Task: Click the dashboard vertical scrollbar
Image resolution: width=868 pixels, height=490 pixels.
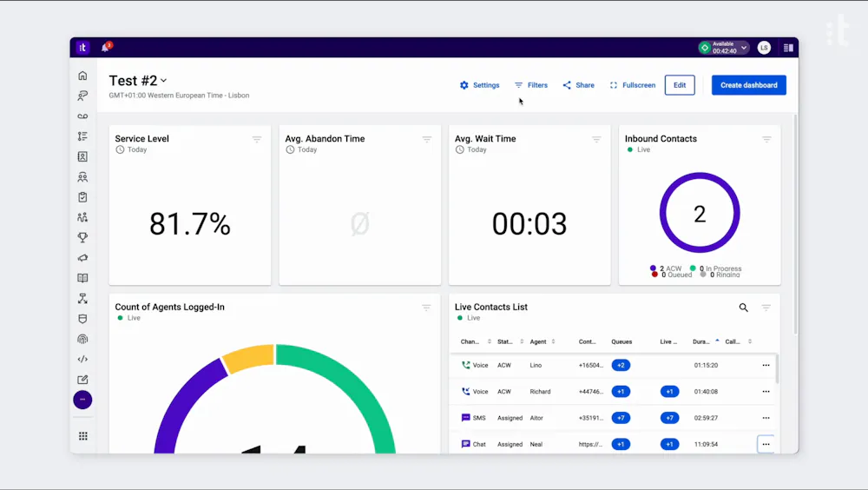Action: pyautogui.click(x=795, y=224)
